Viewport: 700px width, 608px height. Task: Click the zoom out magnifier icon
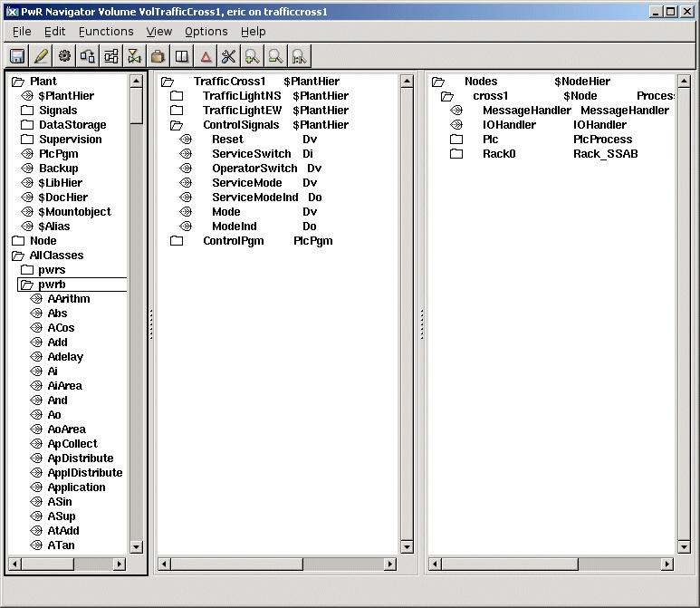pyautogui.click(x=275, y=56)
